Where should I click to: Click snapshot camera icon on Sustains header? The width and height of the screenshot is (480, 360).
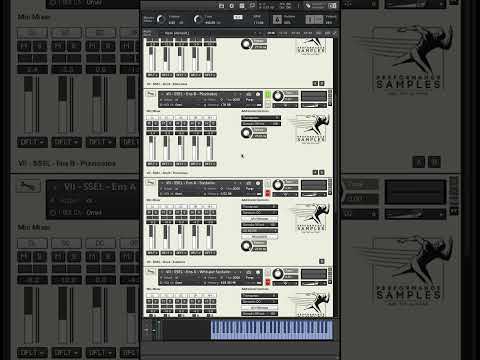tap(249, 183)
